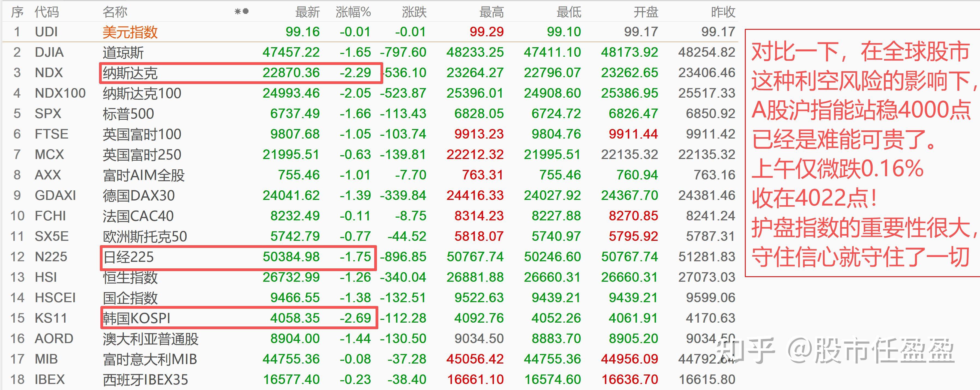Click the SX5E ticker code
Viewport: 980px width, 390px height.
tap(51, 237)
